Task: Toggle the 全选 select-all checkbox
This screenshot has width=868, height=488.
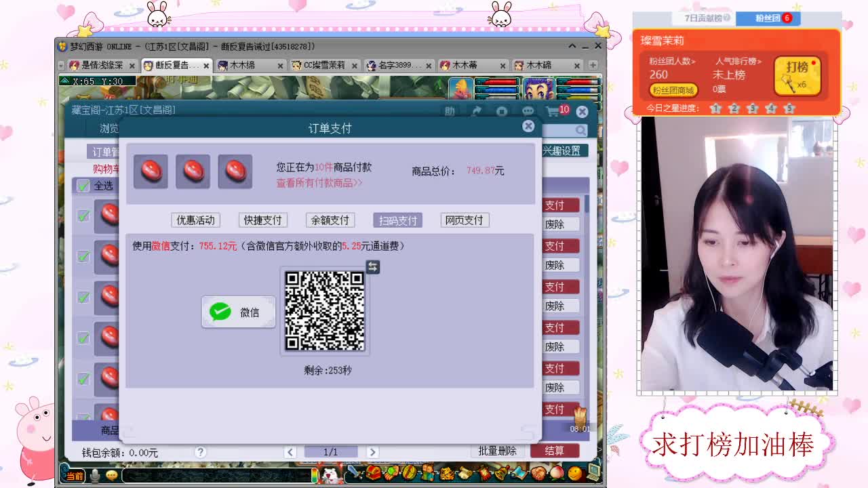Action: pyautogui.click(x=83, y=186)
